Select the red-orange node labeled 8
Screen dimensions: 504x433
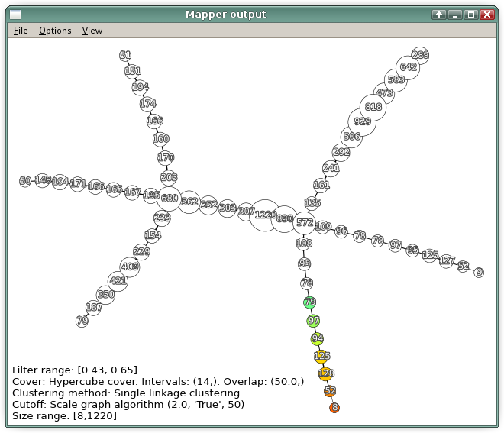point(334,408)
